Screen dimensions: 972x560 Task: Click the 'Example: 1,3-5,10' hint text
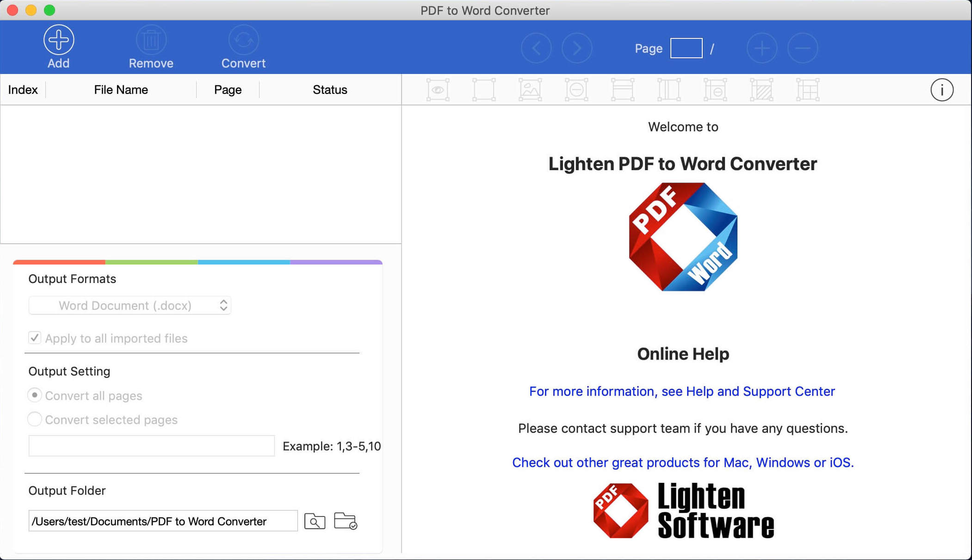332,446
